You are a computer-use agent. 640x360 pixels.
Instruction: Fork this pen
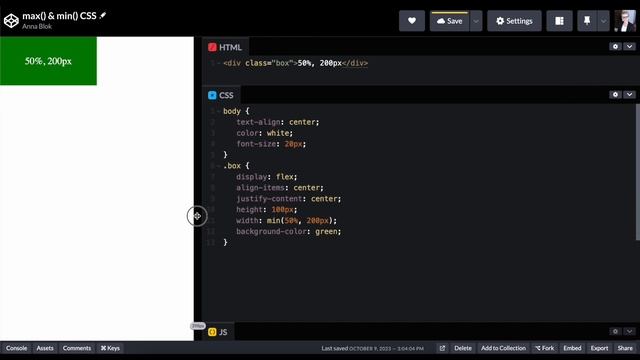pos(544,348)
